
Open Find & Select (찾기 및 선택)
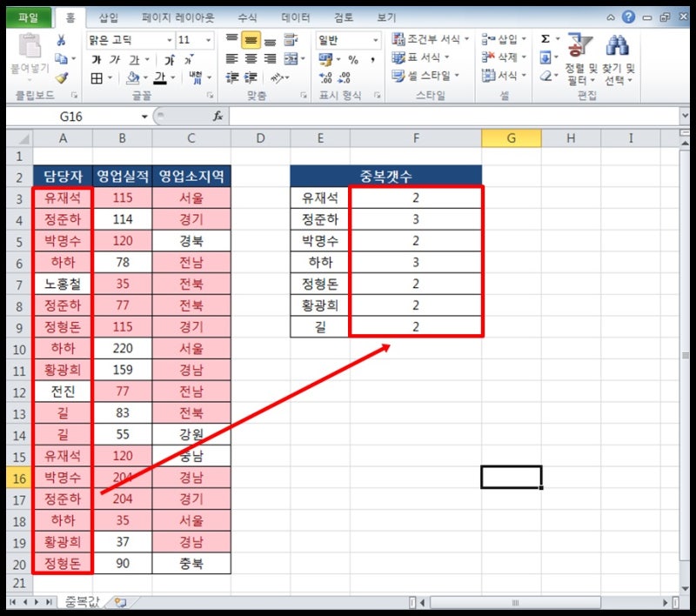tap(618, 58)
